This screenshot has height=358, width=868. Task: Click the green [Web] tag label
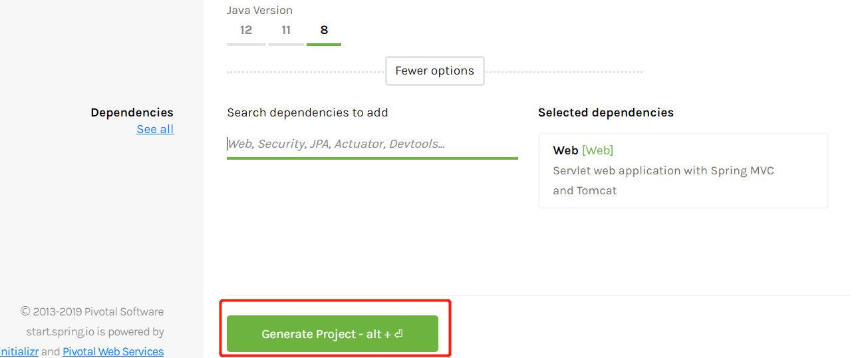click(597, 150)
